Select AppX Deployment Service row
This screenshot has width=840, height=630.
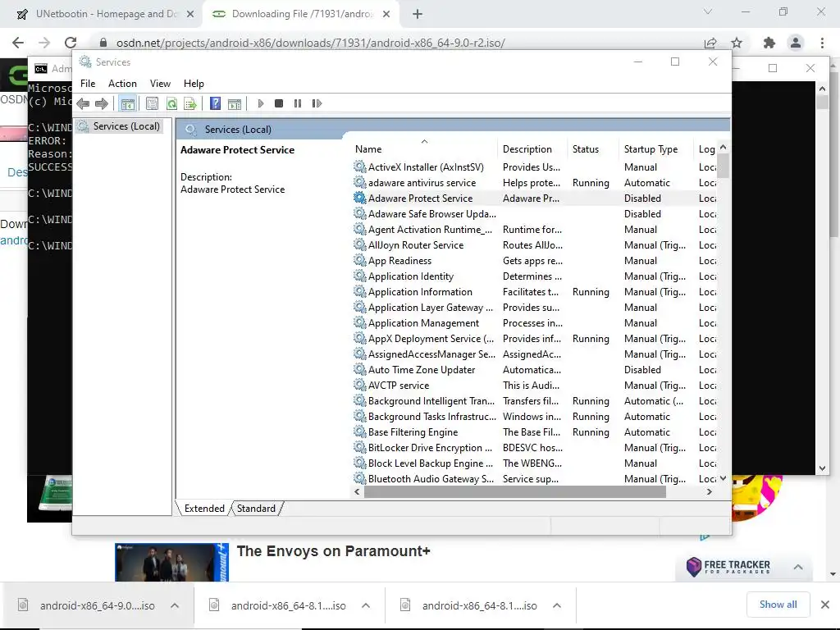tap(534, 339)
